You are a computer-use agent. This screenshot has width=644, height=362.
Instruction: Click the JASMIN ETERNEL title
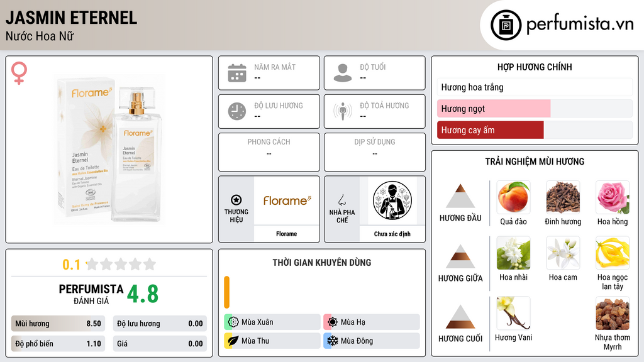coord(72,18)
